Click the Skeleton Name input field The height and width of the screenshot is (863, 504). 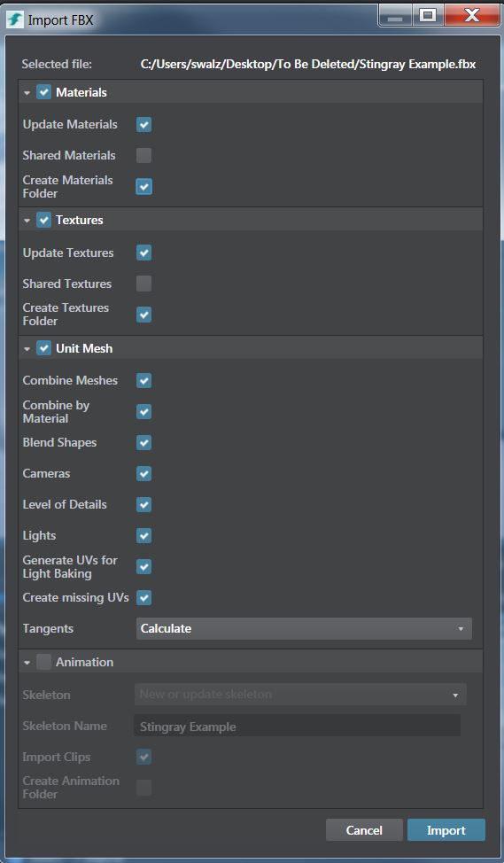point(297,726)
